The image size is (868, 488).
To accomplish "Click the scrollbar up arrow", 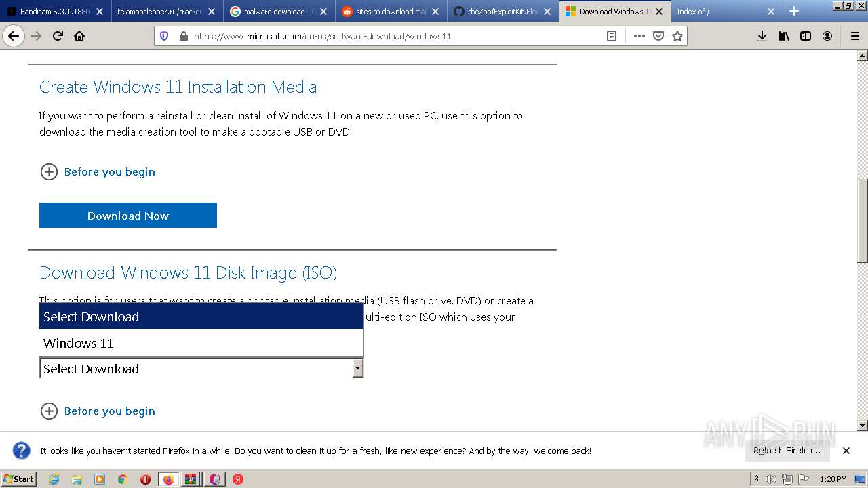I will (x=863, y=56).
